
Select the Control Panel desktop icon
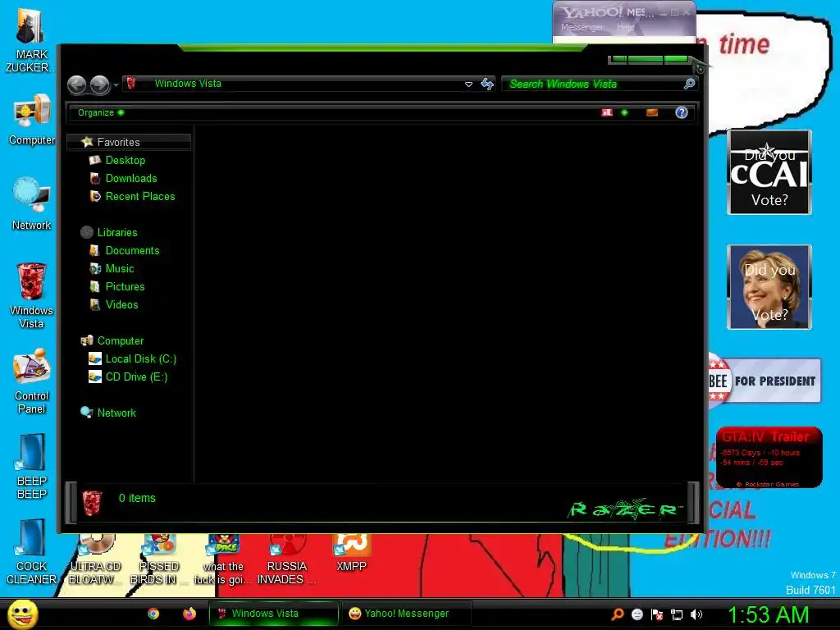(x=32, y=381)
